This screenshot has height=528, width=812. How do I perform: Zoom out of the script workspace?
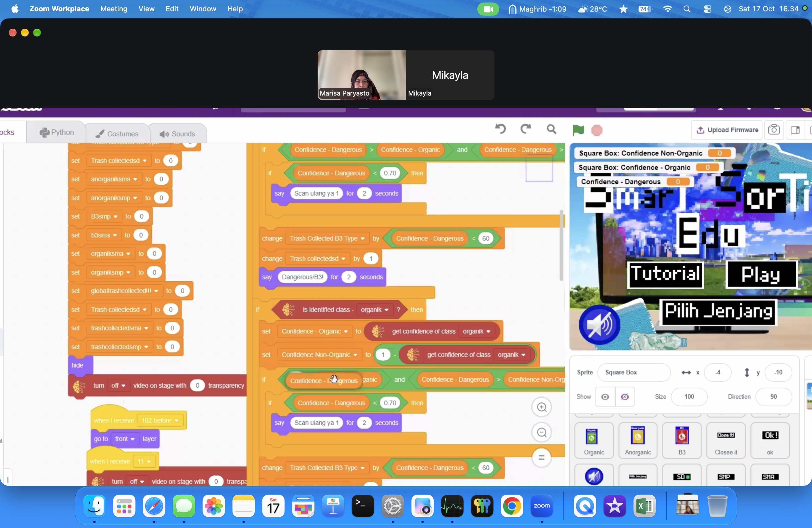pos(541,432)
